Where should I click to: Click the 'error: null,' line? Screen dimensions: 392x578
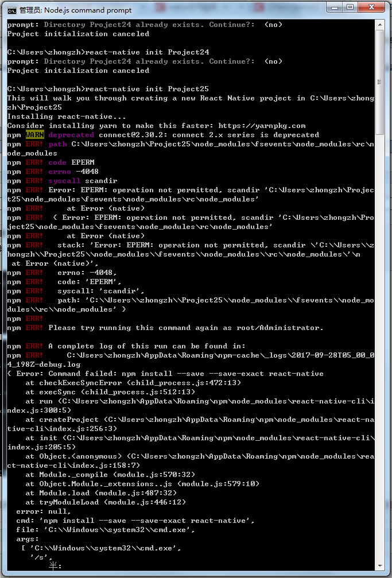pos(44,511)
